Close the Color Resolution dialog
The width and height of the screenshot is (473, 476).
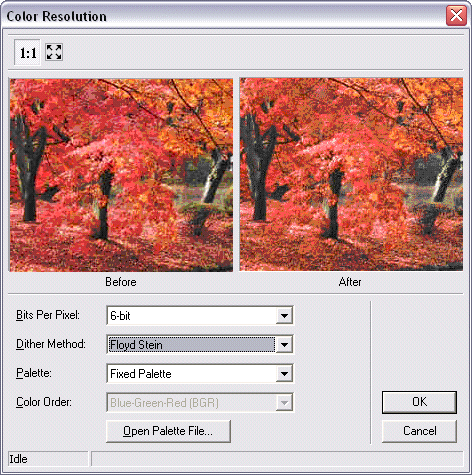456,15
